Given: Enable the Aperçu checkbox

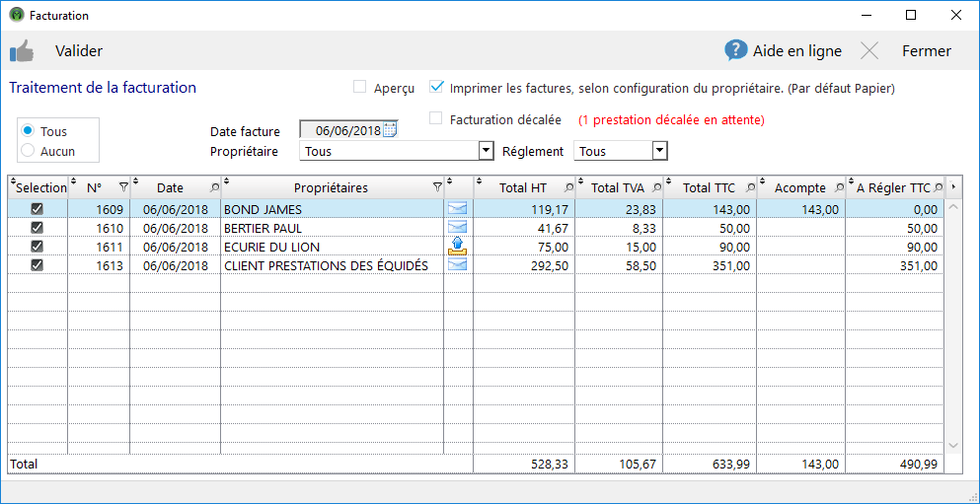Looking at the screenshot, I should click(360, 88).
